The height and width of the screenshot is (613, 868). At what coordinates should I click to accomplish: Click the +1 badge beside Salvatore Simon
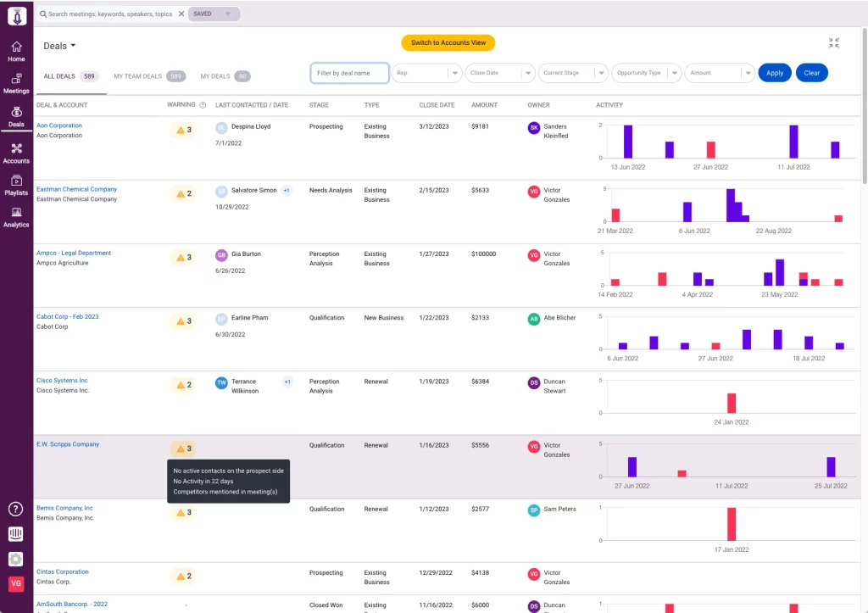pos(287,191)
